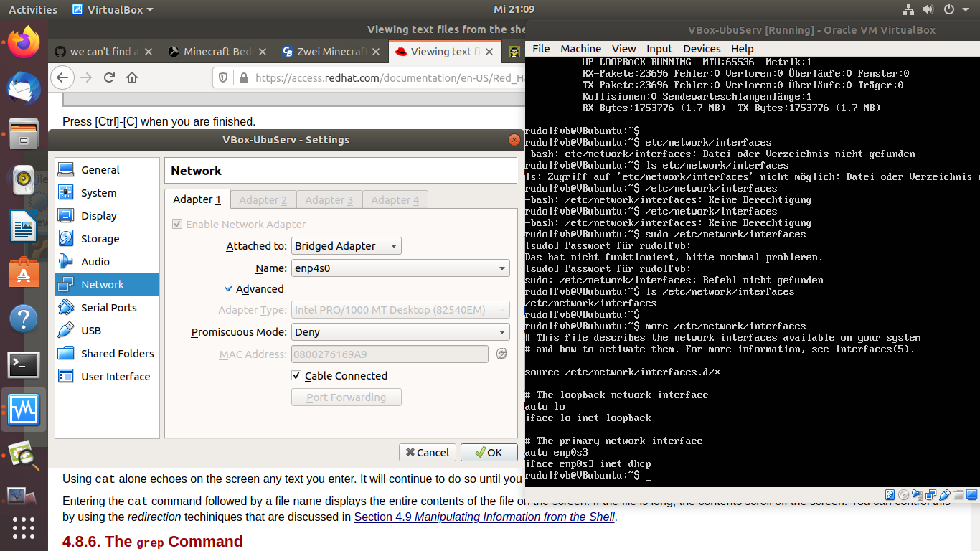The width and height of the screenshot is (980, 551).
Task: Select User Interface settings category
Action: pos(107,377)
